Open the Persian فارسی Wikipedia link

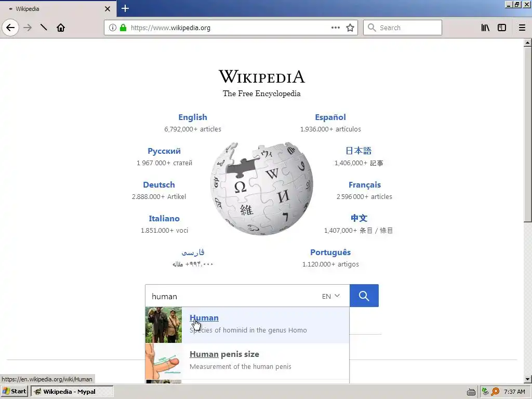193,252
